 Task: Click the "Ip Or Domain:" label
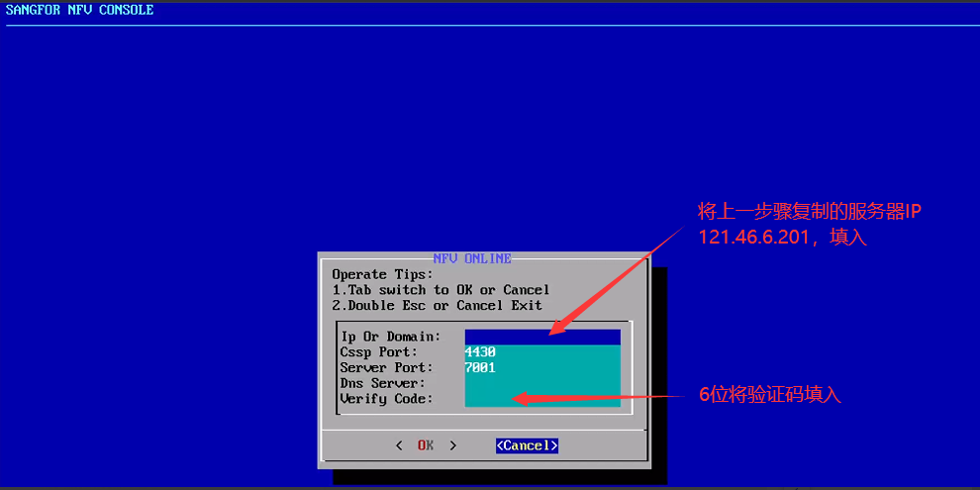(x=390, y=337)
